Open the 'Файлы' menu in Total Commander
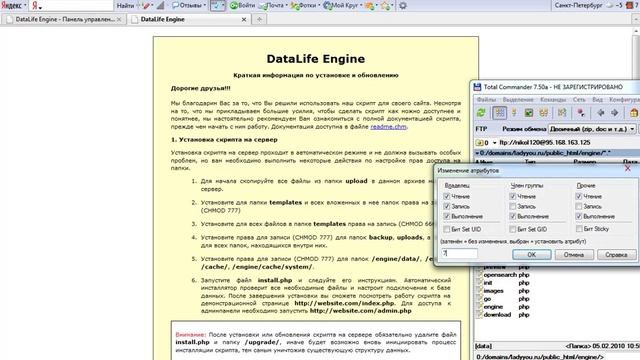This screenshot has height=360, width=640. click(x=487, y=100)
